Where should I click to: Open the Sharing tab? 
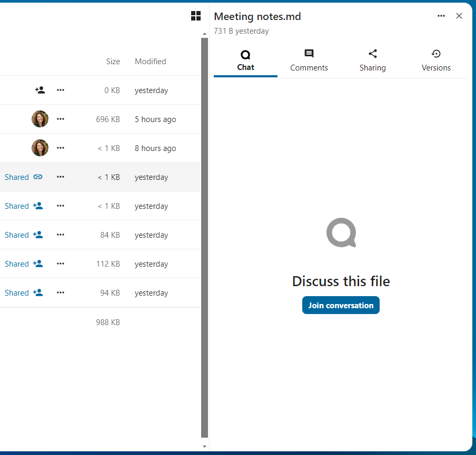click(372, 61)
